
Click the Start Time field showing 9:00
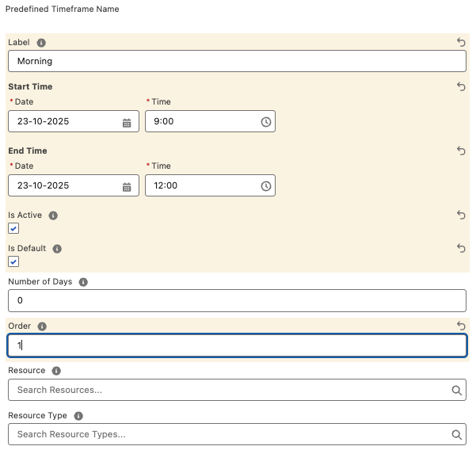[202, 122]
